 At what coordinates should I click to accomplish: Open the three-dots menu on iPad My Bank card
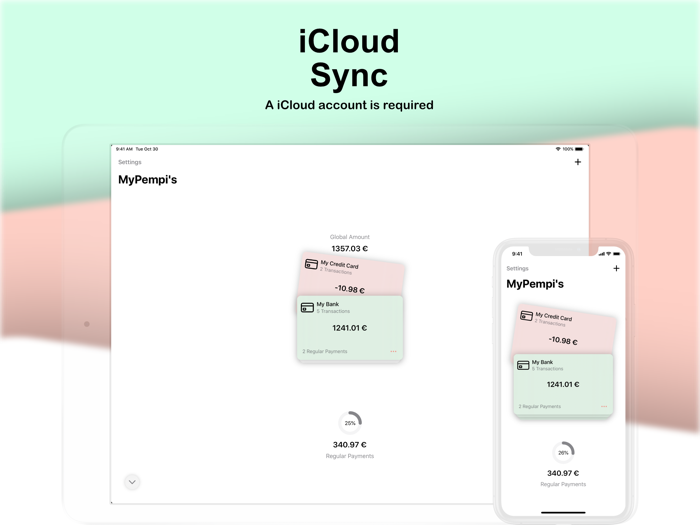pyautogui.click(x=393, y=351)
